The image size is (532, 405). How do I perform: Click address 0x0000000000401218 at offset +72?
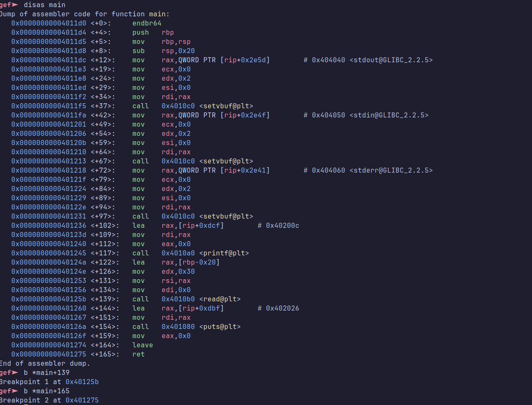pyautogui.click(x=49, y=170)
